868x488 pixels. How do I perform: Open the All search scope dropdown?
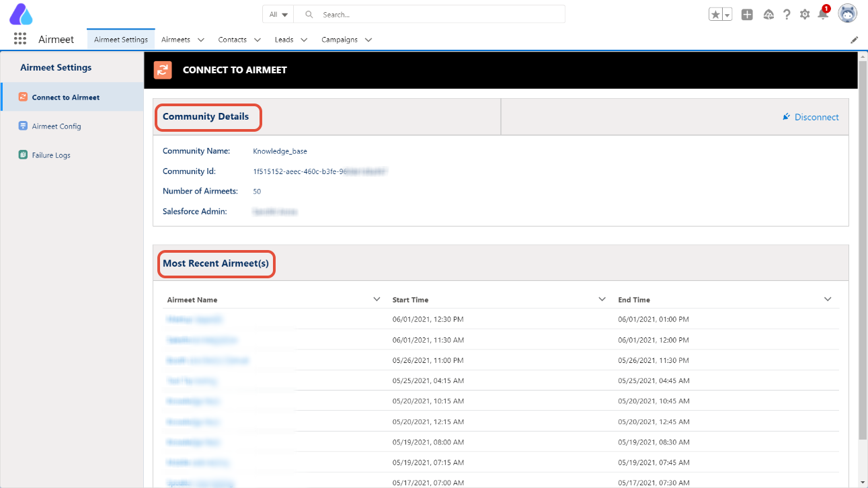tap(278, 14)
